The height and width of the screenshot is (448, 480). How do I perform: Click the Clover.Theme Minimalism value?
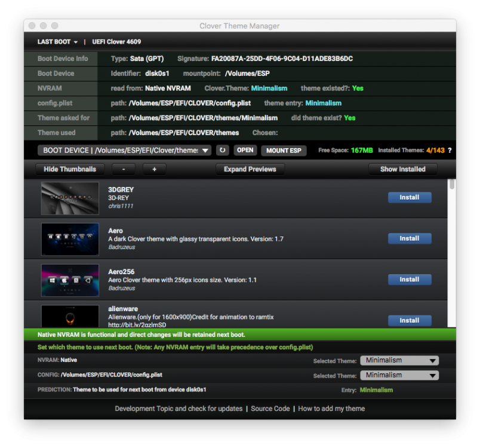pos(269,88)
